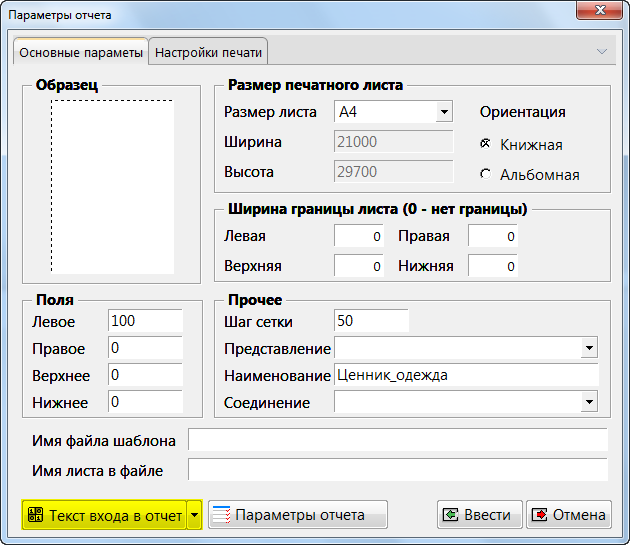Open the Представление dropdown

(589, 348)
